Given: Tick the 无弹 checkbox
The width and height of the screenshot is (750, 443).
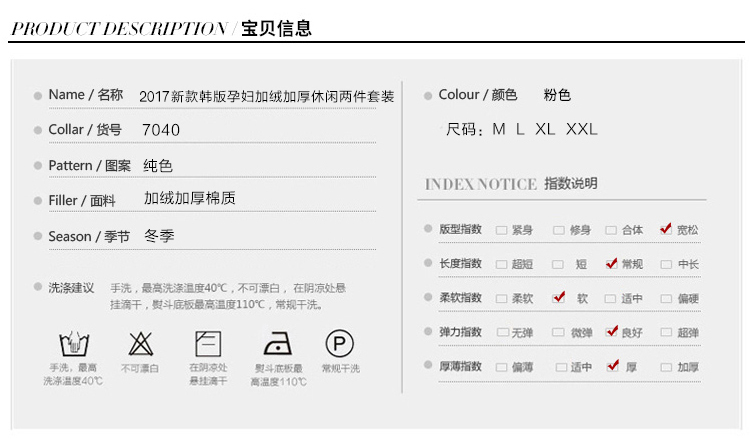Looking at the screenshot, I should click(502, 332).
